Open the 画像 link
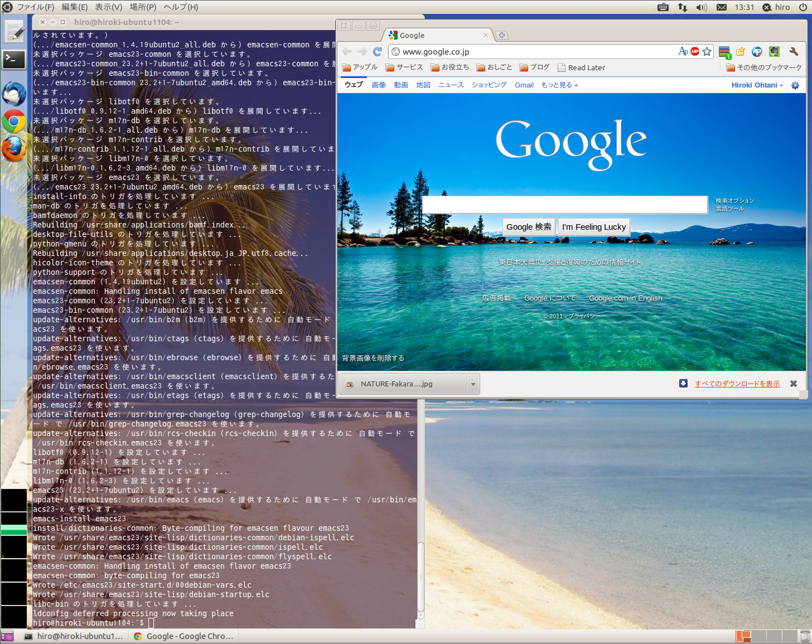 pos(379,85)
